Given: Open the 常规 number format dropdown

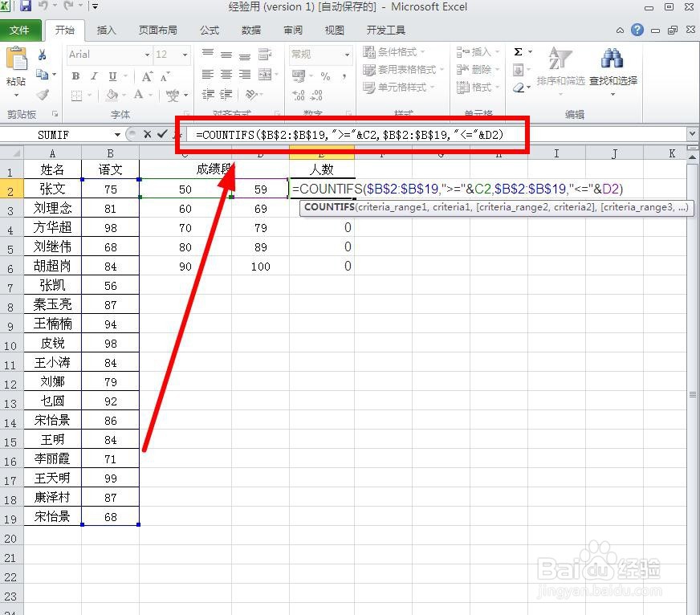Looking at the screenshot, I should click(x=347, y=55).
